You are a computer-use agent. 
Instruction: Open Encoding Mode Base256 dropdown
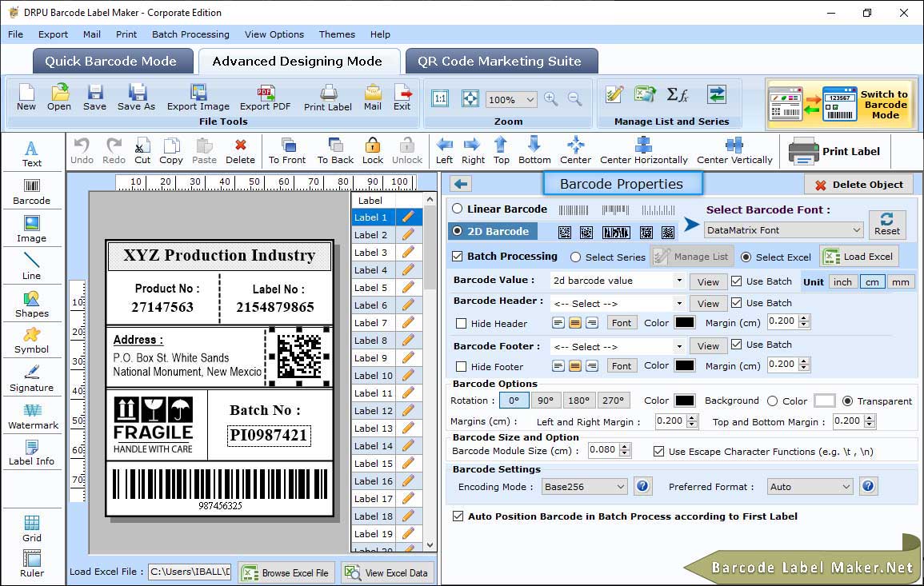click(x=584, y=487)
